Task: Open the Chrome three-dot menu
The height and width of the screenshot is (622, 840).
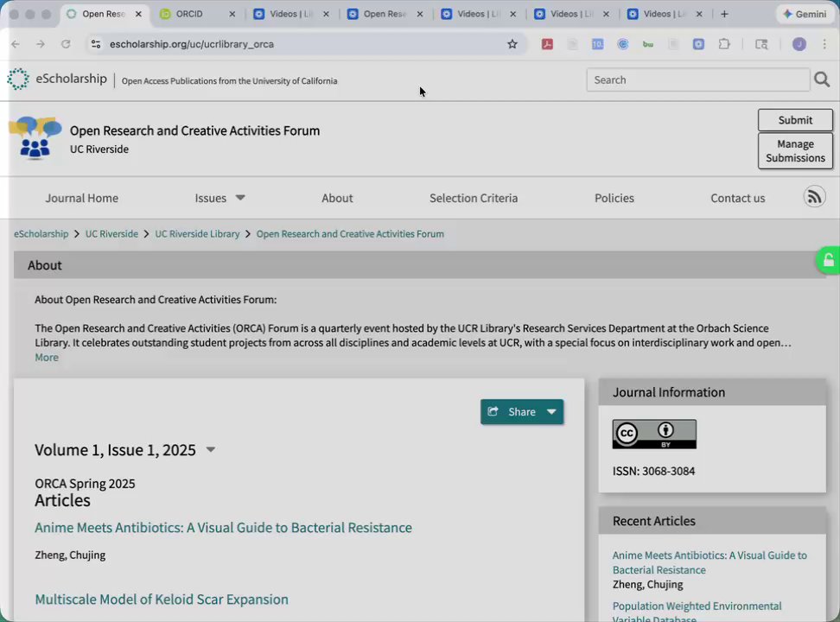Action: [x=824, y=44]
